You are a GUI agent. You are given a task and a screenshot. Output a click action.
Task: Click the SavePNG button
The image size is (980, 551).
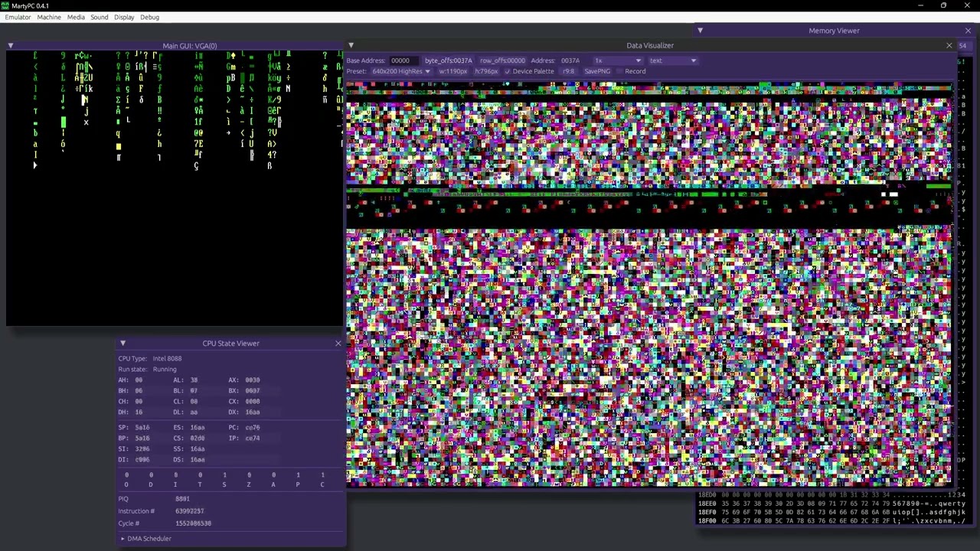coord(597,71)
